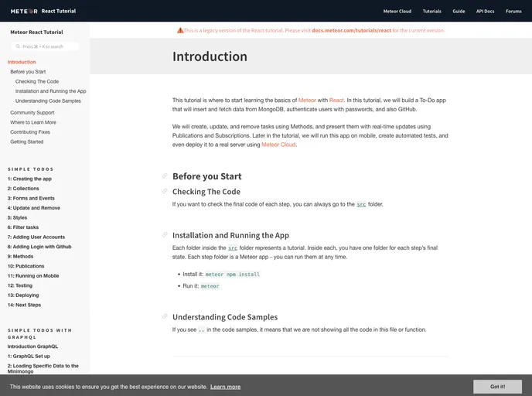
Task: Go to Checking The Code sidebar entry
Action: (x=37, y=82)
